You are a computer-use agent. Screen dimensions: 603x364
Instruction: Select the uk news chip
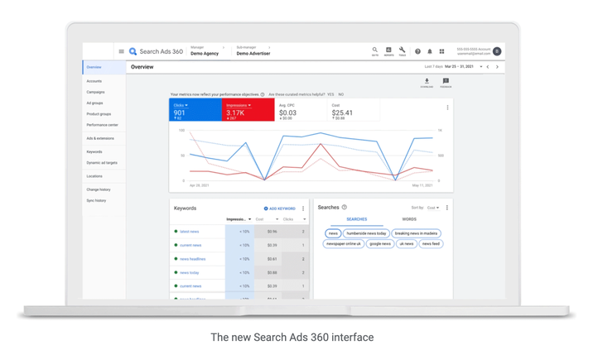(407, 244)
